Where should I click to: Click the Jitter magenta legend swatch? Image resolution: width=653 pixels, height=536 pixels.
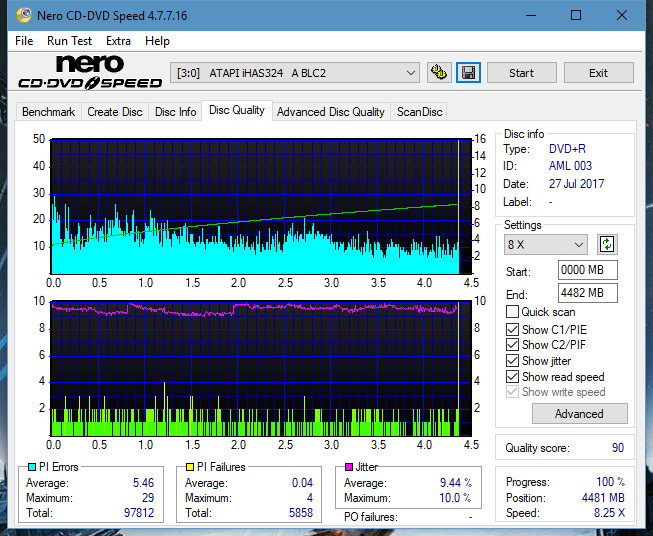(349, 467)
